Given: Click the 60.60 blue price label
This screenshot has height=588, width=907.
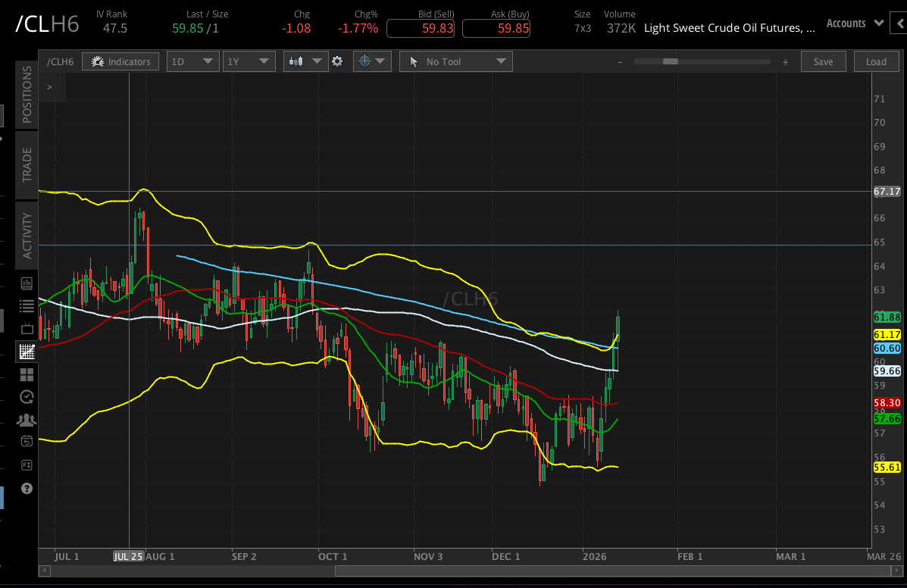Looking at the screenshot, I should point(887,348).
